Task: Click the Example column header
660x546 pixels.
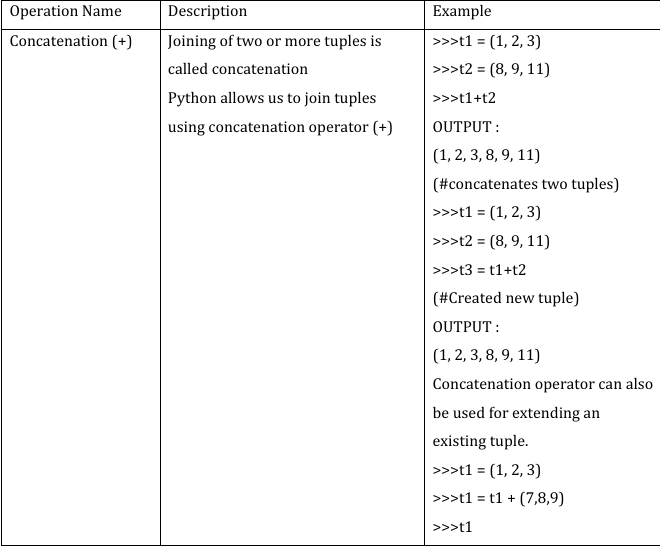Action: click(462, 11)
